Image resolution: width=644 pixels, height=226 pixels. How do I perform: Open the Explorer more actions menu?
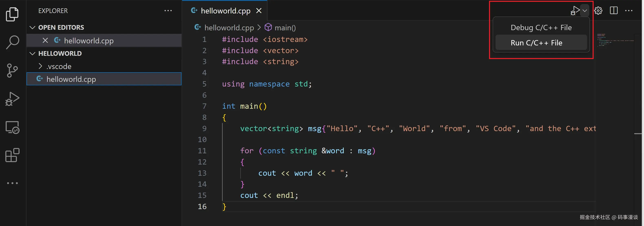pos(168,11)
